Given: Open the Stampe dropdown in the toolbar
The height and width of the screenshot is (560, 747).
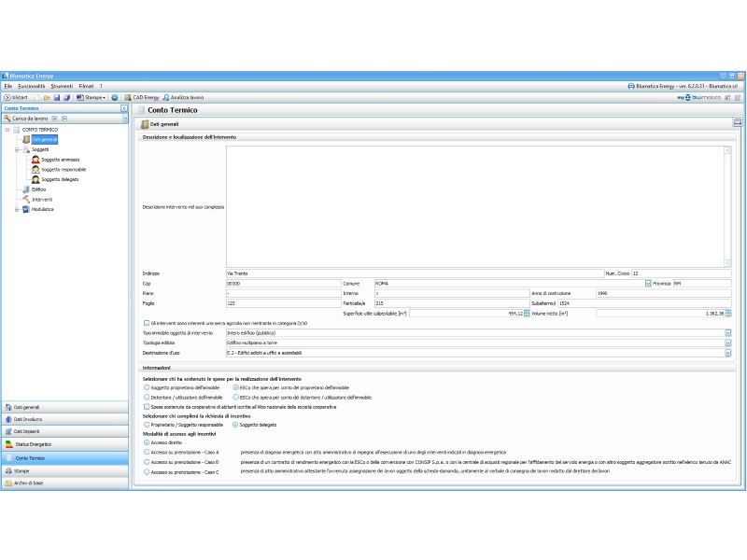Looking at the screenshot, I should (91, 98).
